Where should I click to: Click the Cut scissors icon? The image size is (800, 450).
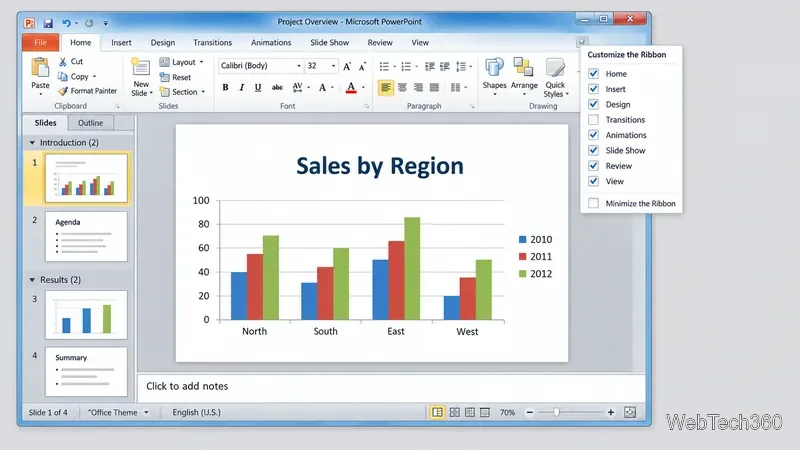click(63, 61)
